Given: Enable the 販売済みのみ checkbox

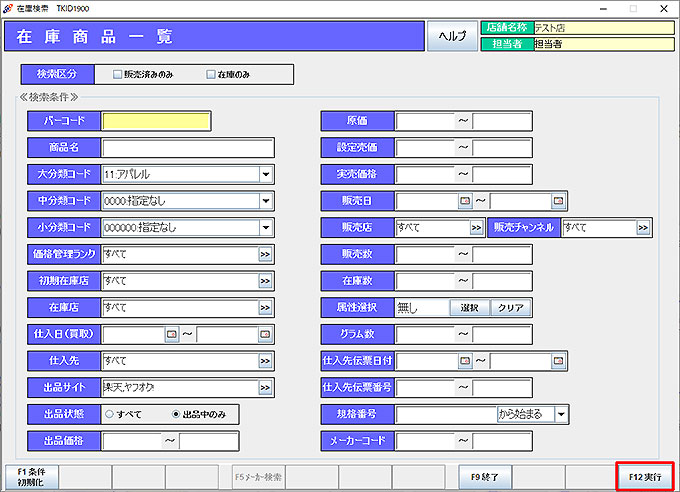Looking at the screenshot, I should 118,74.
